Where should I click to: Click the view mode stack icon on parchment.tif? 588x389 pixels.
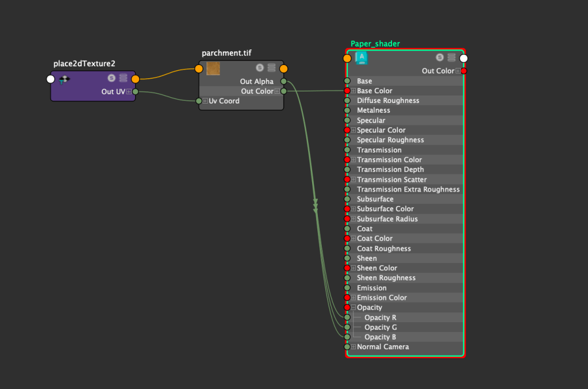point(271,68)
